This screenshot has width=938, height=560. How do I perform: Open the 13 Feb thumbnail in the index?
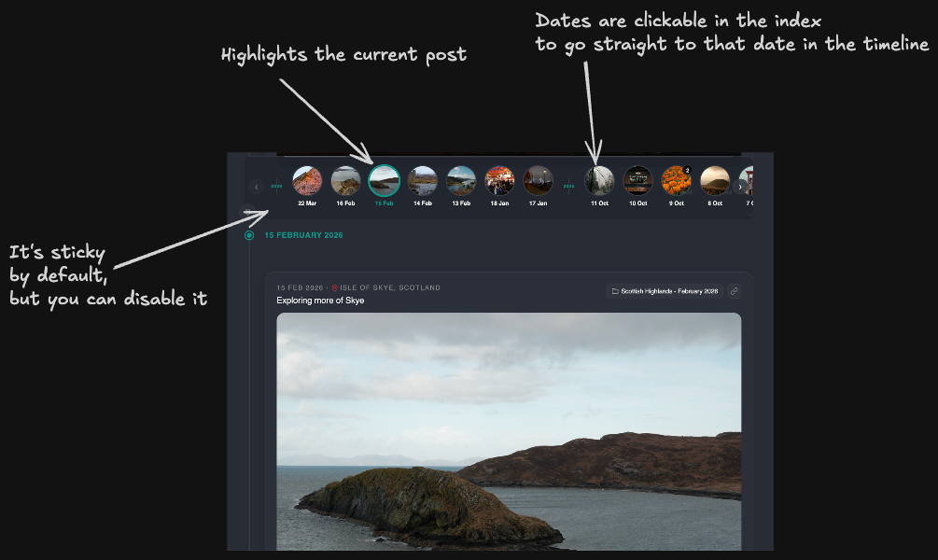(x=461, y=180)
